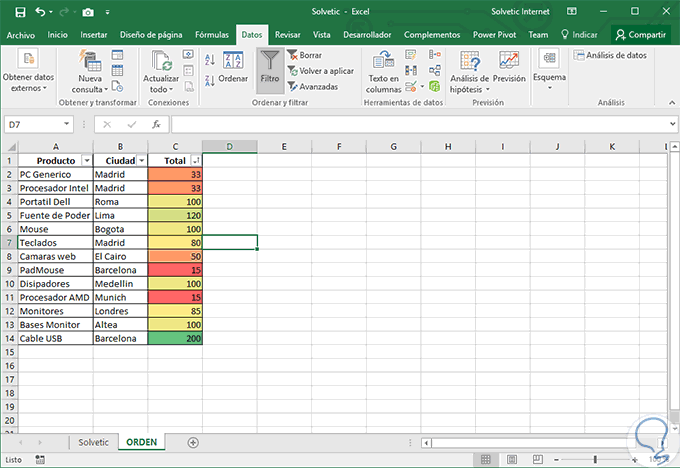Toggle the Filtro filter button off
Image resolution: width=680 pixels, height=468 pixels.
point(270,71)
